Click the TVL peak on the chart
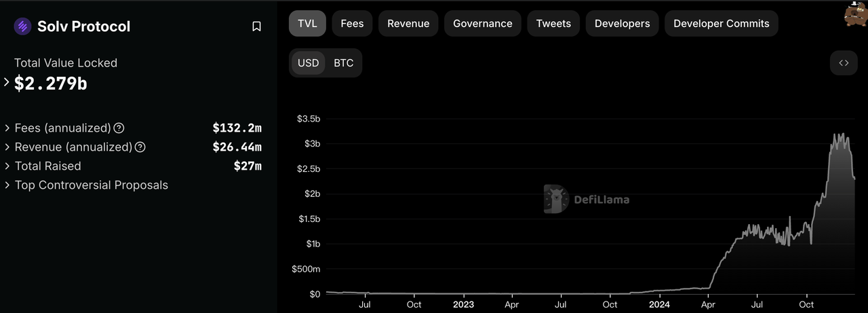868x313 pixels. (x=841, y=134)
